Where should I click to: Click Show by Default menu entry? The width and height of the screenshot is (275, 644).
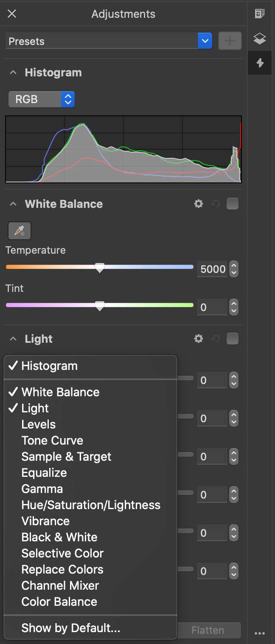point(71,628)
